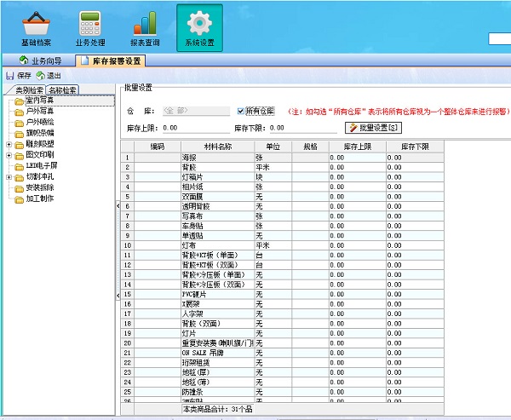The image size is (511, 420).
Task: Collapse the left panel splitter arrow
Action: (x=118, y=205)
